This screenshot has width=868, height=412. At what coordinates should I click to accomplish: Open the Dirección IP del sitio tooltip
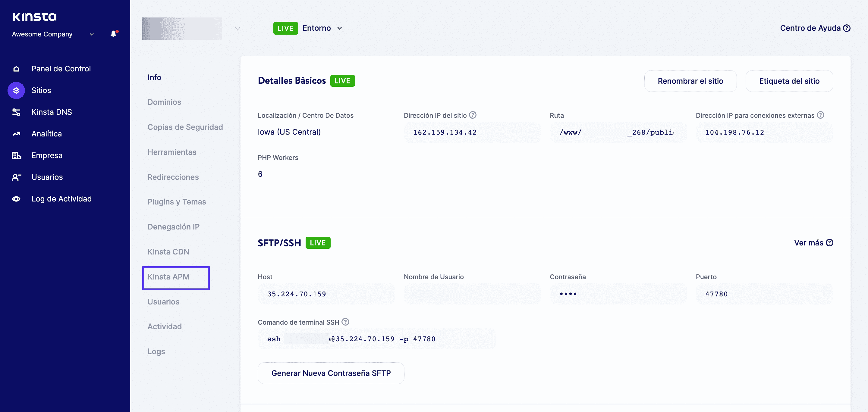point(473,115)
